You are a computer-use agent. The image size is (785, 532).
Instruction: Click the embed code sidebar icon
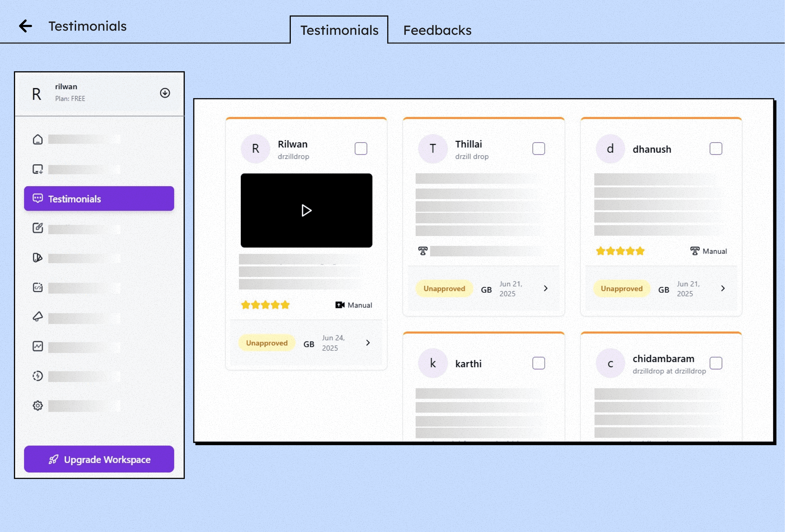pos(38,287)
